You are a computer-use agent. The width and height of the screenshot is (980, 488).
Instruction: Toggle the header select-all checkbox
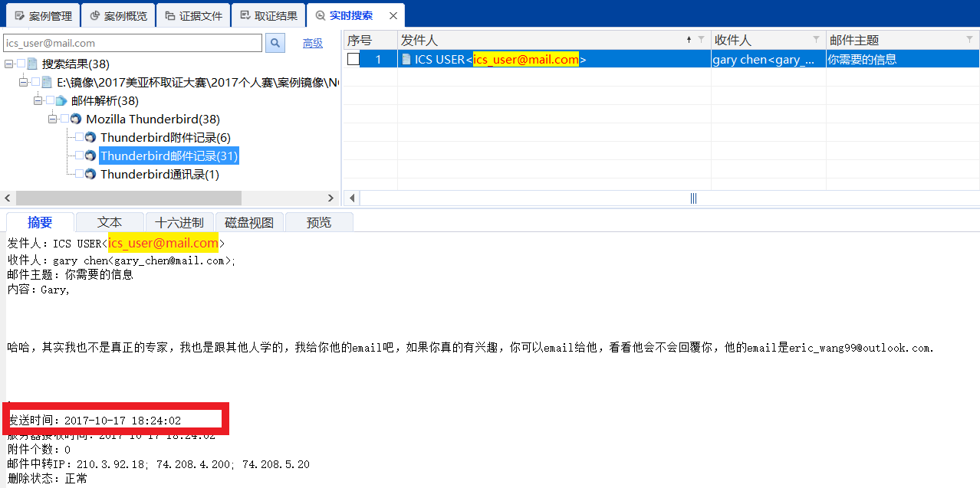pyautogui.click(x=354, y=39)
